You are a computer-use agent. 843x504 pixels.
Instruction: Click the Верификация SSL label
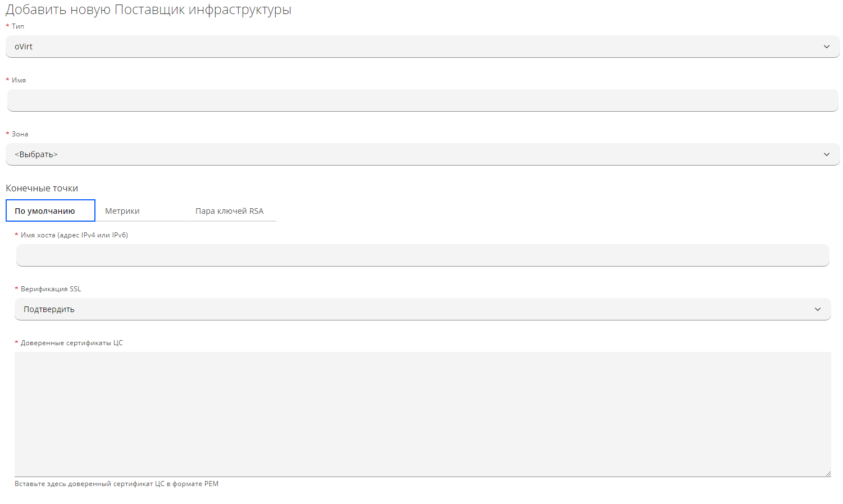(51, 289)
